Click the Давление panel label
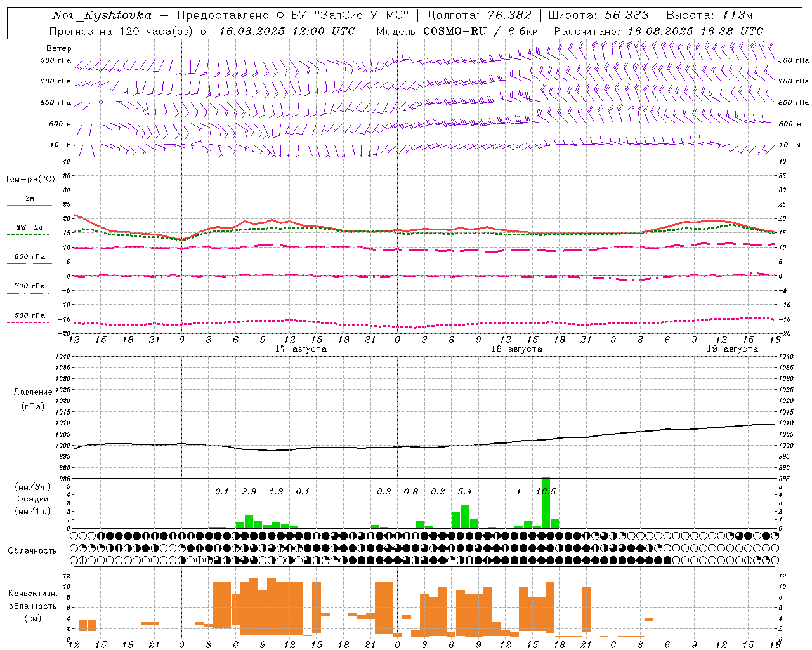This screenshot has width=812, height=650. tap(33, 392)
